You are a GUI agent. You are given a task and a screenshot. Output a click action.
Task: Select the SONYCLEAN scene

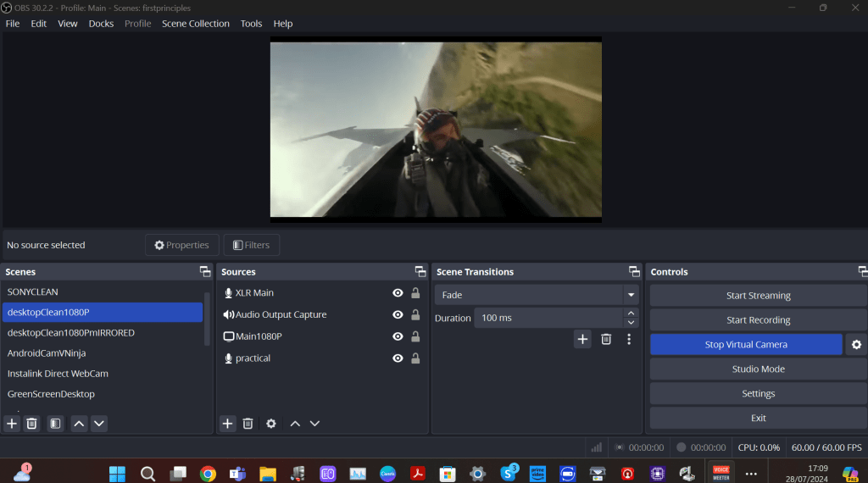coord(103,292)
